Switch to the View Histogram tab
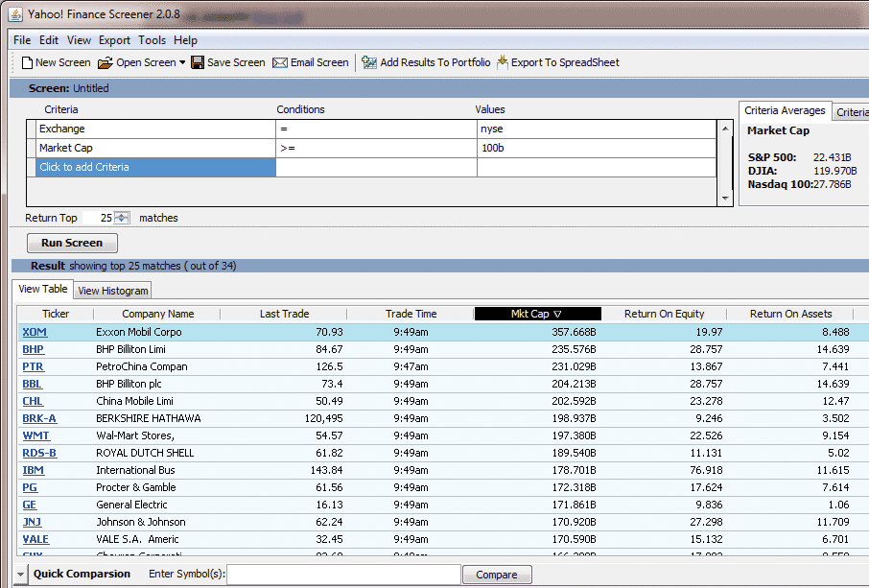The height and width of the screenshot is (588, 869). pyautogui.click(x=113, y=291)
